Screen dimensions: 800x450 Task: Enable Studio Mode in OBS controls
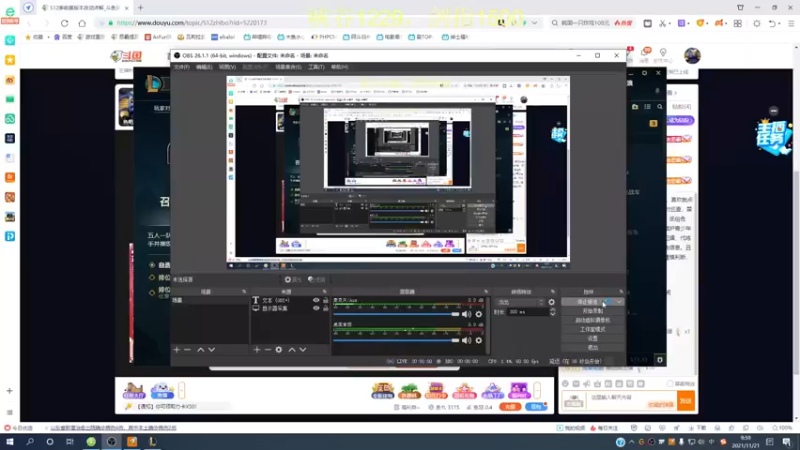pos(592,330)
